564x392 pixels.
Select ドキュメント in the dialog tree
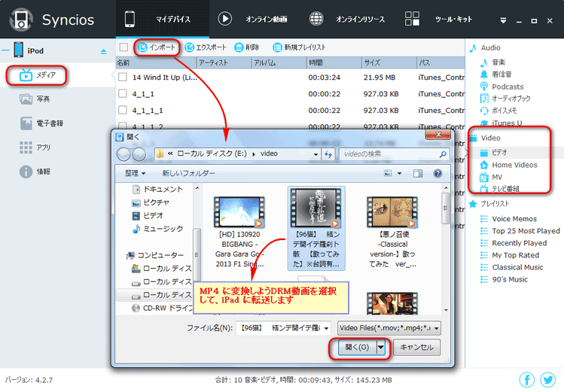coord(158,189)
